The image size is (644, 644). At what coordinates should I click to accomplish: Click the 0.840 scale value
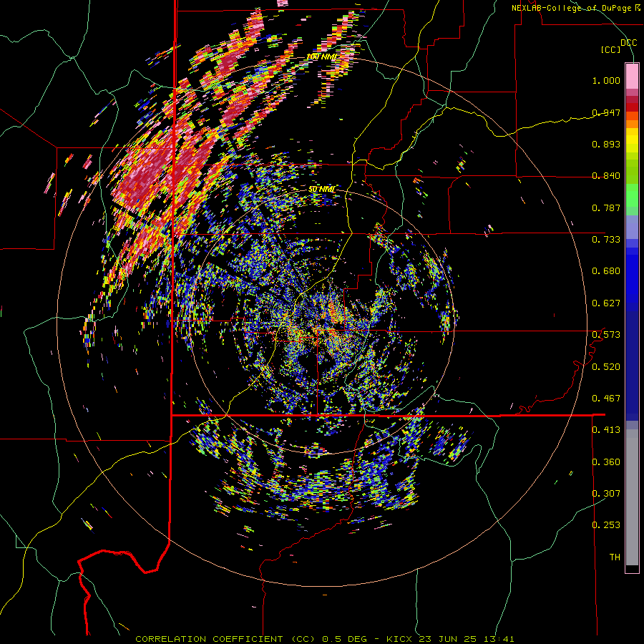[x=606, y=176]
